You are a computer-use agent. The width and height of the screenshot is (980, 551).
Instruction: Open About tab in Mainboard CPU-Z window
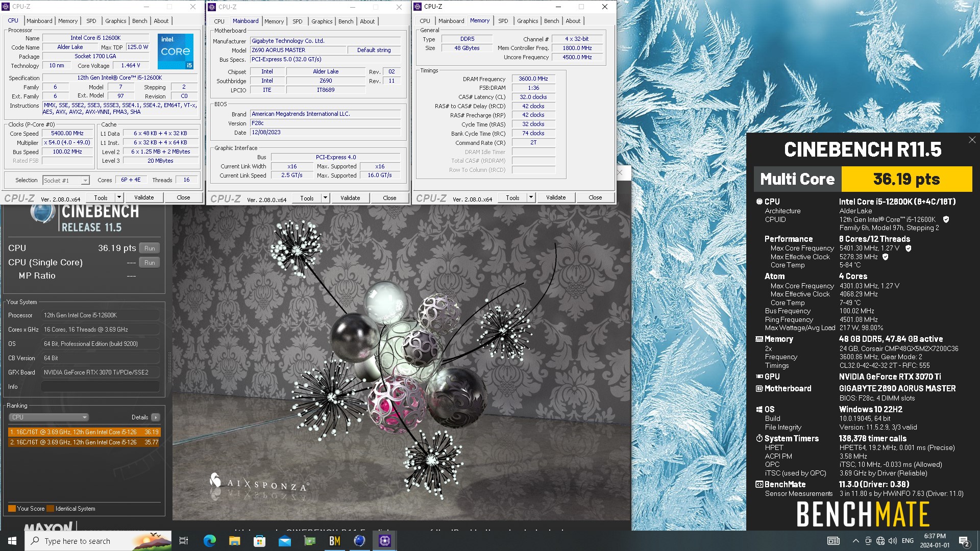pos(367,21)
